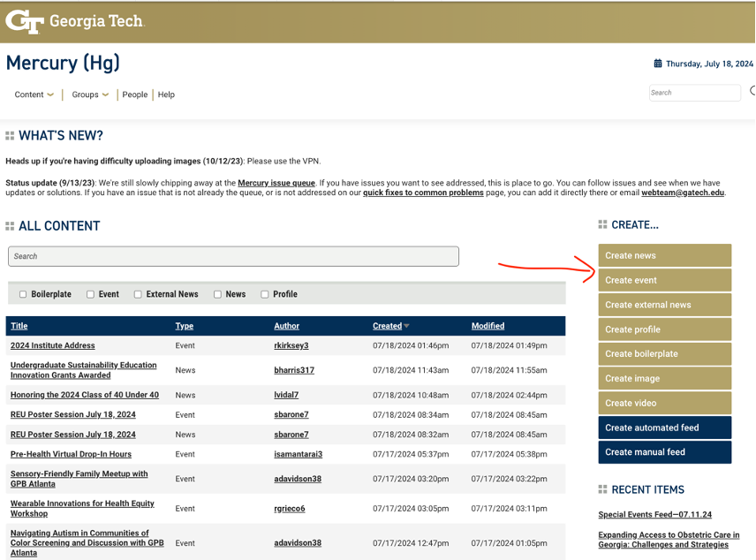The width and height of the screenshot is (756, 560).
Task: Open Pre-Health Virtual Drop-In Hours
Action: [x=71, y=454]
